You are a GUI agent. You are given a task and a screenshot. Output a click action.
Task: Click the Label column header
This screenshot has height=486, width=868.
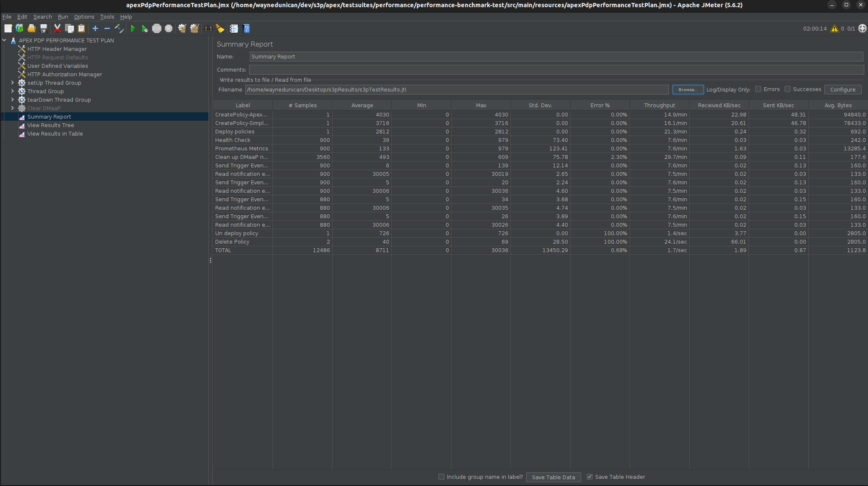click(x=243, y=105)
